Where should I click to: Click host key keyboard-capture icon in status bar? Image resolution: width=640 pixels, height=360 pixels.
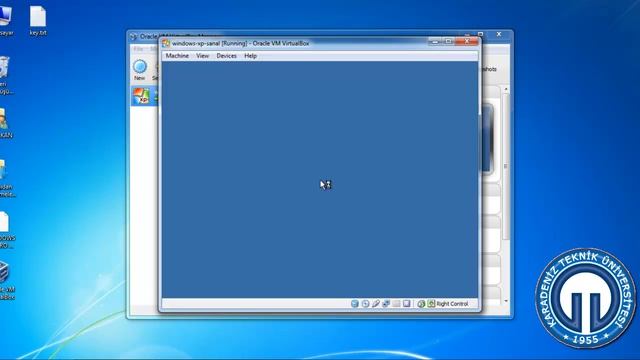click(431, 304)
